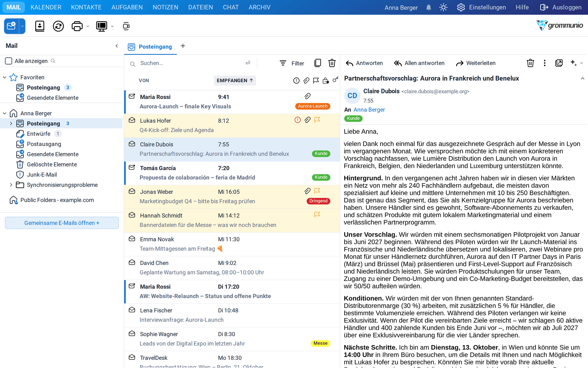Viewport: 588px width, 368px height.
Task: Check the Alle anzeigen checkbox
Action: 9,61
